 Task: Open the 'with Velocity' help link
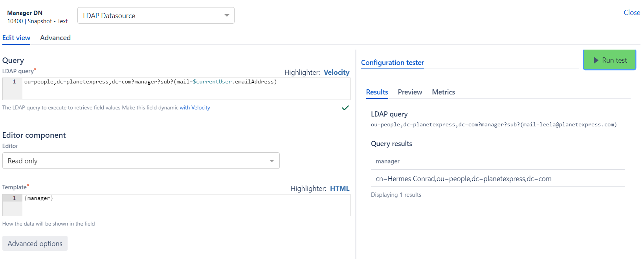(x=195, y=108)
